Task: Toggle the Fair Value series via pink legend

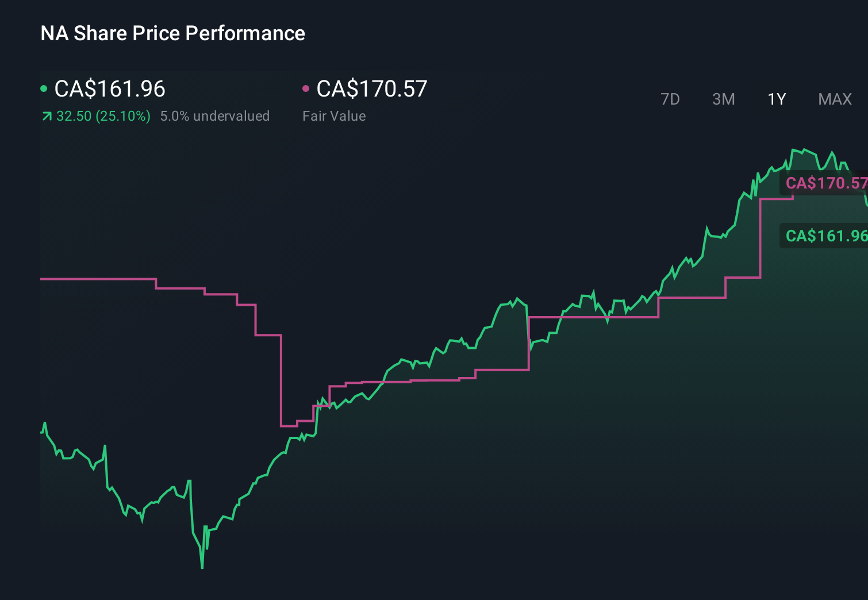Action: [x=371, y=89]
